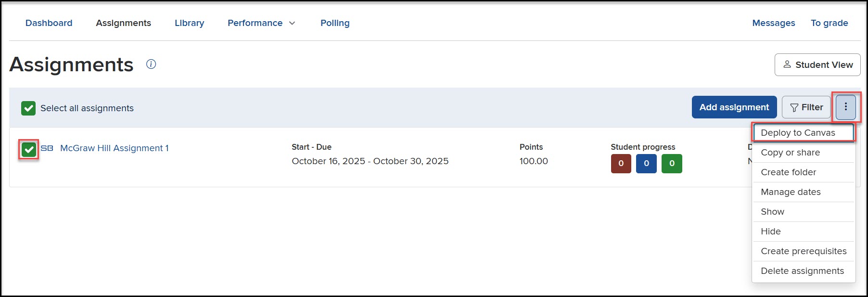This screenshot has width=868, height=297.
Task: Open McGraw Hill Assignment 1 link
Action: click(114, 148)
